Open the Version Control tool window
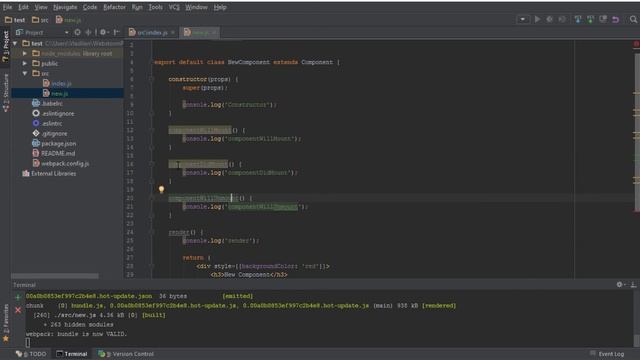The width and height of the screenshot is (640, 360). 126,354
